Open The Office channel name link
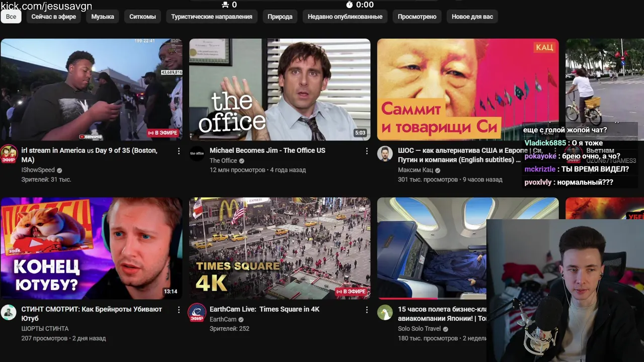The width and height of the screenshot is (644, 362). tap(223, 161)
